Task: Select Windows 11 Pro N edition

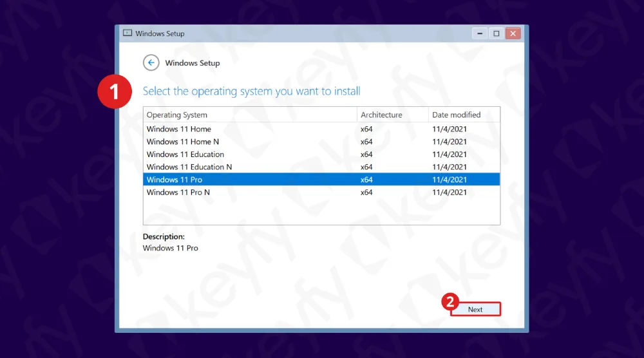Action: [x=321, y=192]
